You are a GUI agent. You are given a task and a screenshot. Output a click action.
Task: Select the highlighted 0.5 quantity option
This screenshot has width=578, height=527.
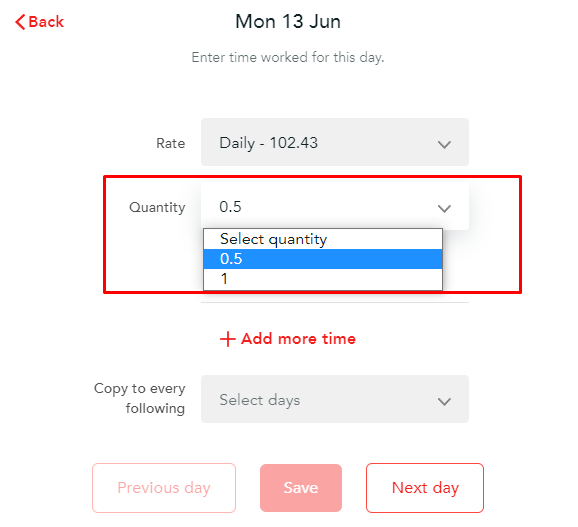pos(323,259)
